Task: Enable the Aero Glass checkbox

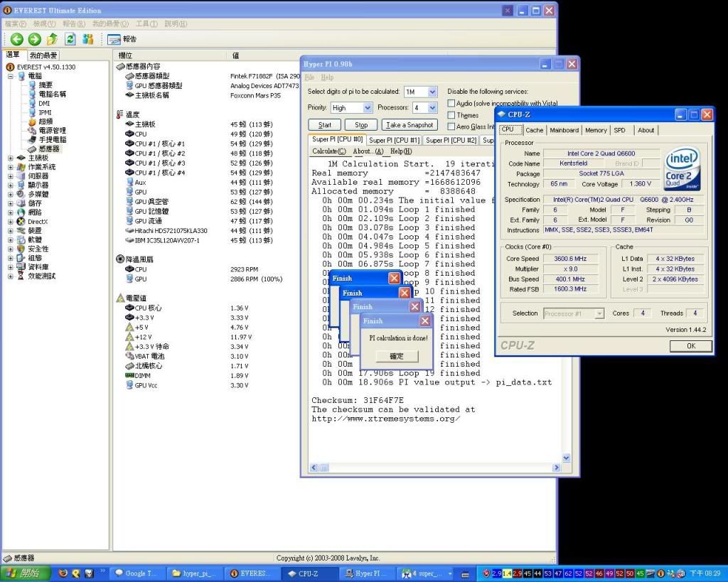Action: 451,126
